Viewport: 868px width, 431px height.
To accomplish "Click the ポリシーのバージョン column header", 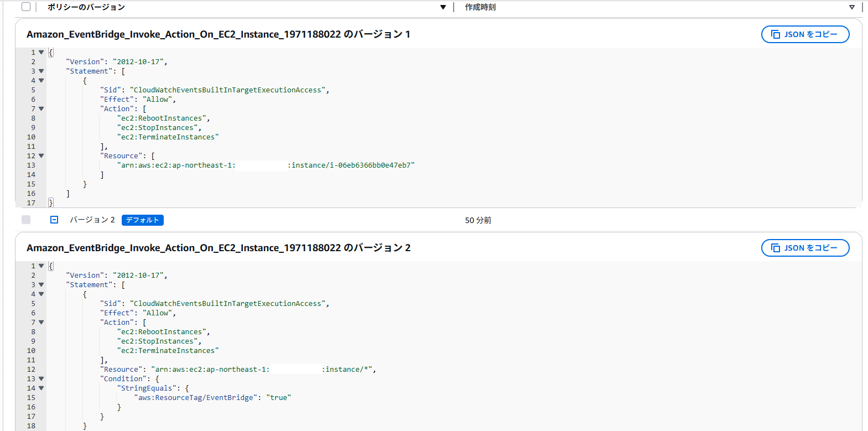I will coord(86,7).
